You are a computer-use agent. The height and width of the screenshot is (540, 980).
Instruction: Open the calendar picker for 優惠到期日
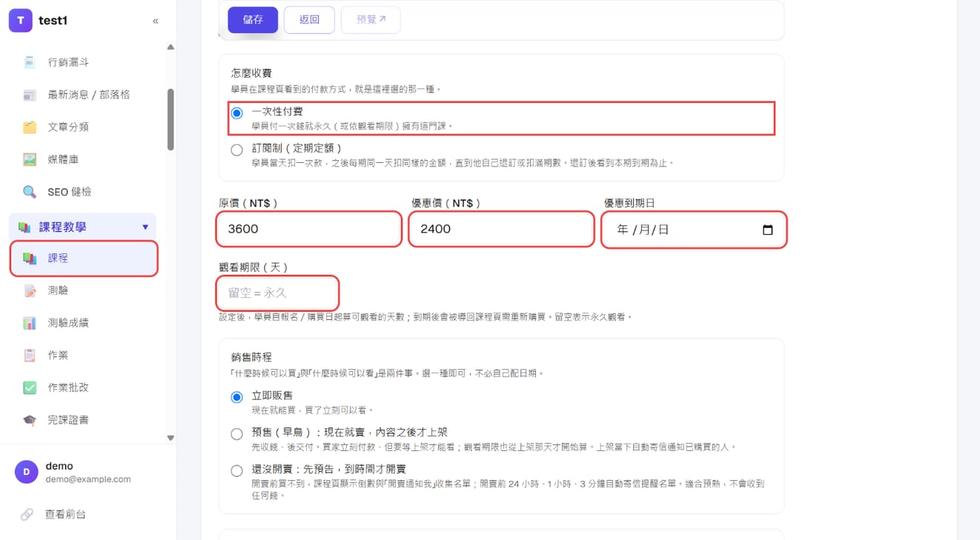(768, 230)
